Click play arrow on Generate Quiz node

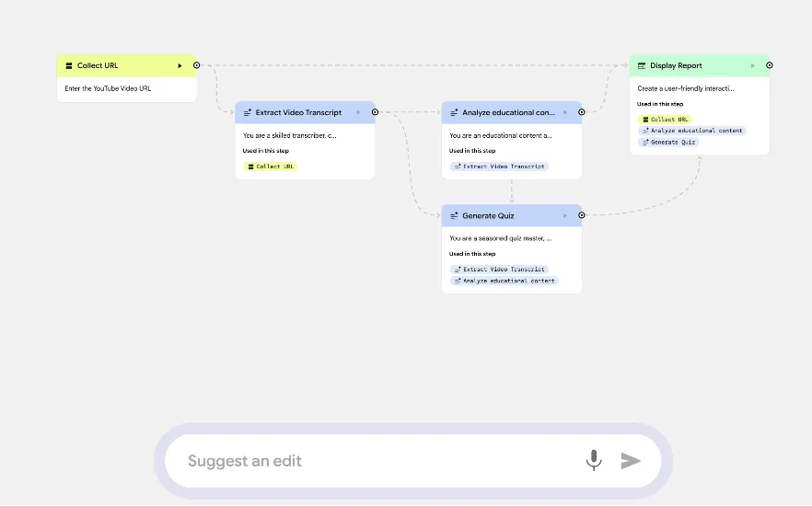[x=564, y=216]
